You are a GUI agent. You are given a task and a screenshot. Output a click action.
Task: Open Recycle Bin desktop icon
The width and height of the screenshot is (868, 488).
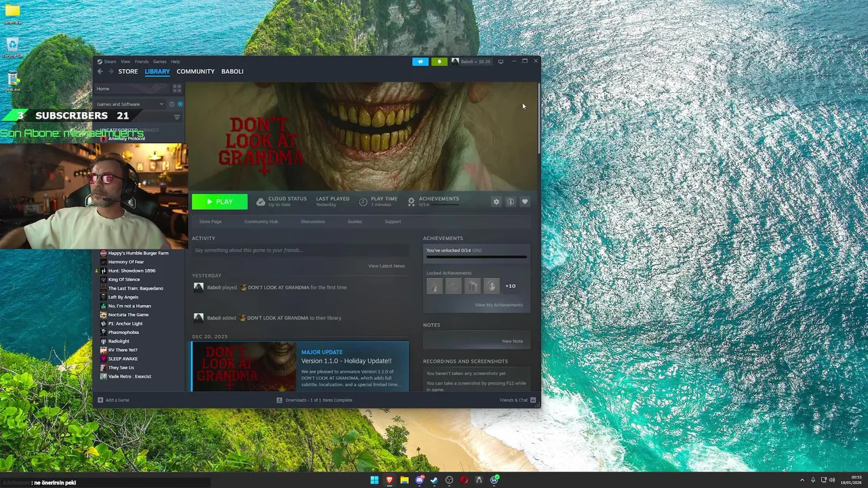pyautogui.click(x=12, y=49)
